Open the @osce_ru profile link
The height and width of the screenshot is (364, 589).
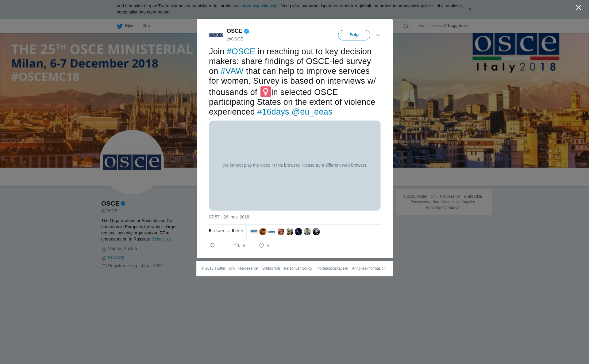click(x=161, y=239)
